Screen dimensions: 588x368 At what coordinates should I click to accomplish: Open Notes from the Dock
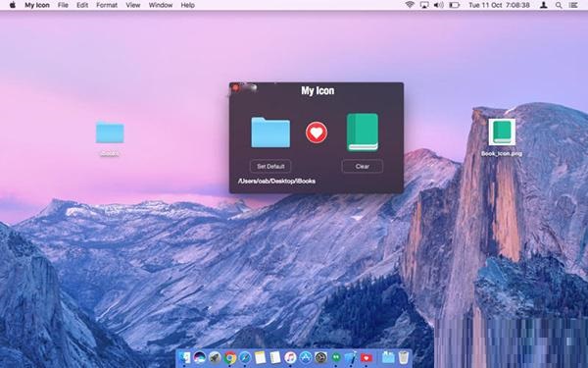click(260, 357)
